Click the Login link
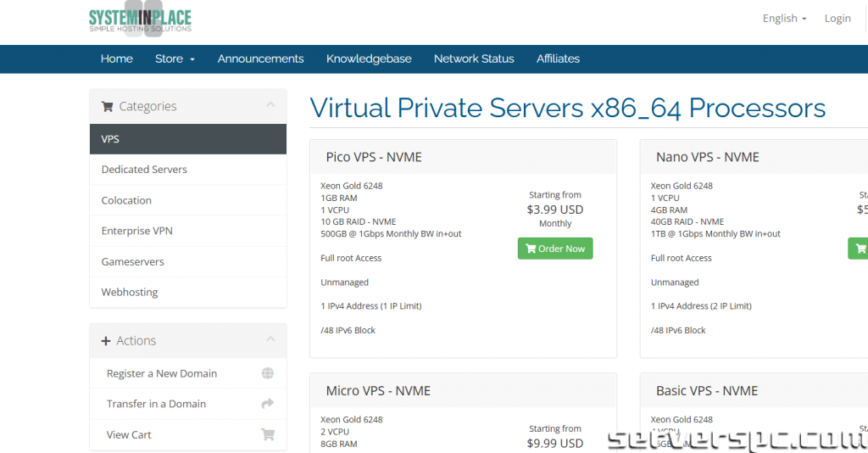This screenshot has height=453, width=868. pos(837,19)
